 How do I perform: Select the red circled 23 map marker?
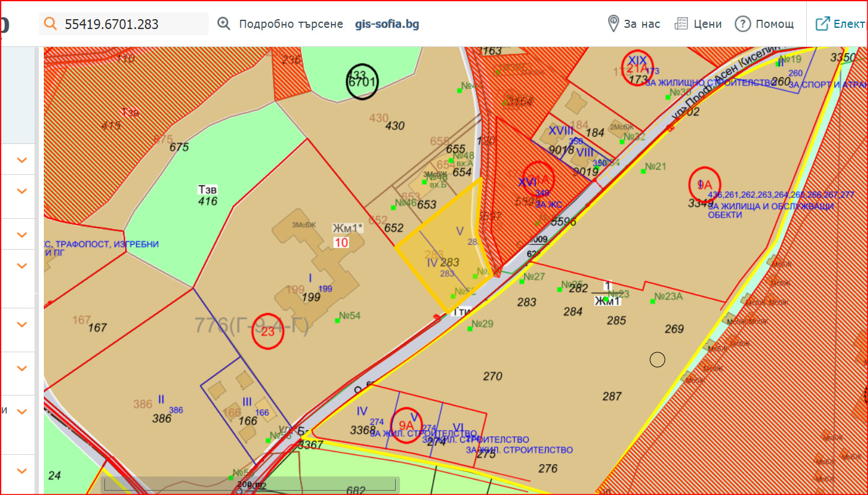click(x=268, y=331)
